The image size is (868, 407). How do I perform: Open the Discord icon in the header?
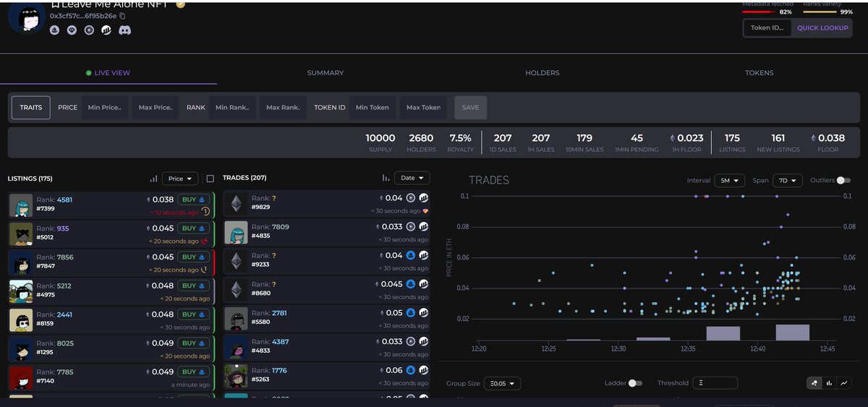[124, 30]
